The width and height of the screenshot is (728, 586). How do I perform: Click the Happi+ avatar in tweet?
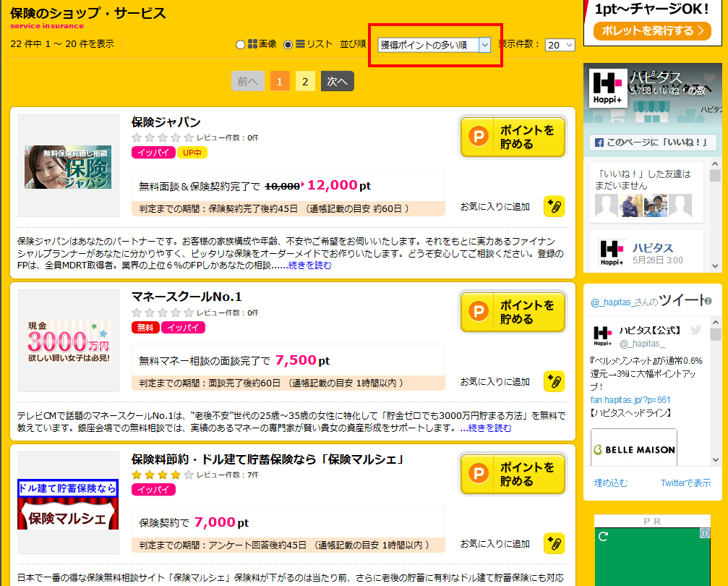[x=603, y=336]
